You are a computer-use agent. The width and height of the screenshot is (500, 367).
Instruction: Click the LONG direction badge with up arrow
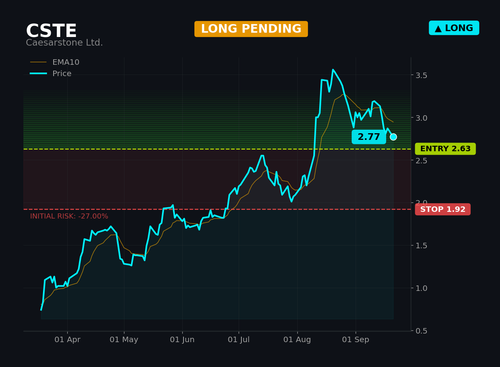click(x=454, y=28)
